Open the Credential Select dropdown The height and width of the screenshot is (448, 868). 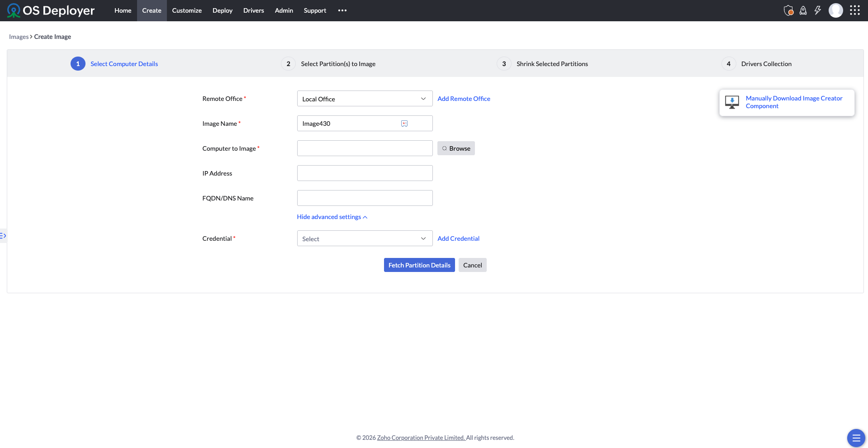[365, 238]
